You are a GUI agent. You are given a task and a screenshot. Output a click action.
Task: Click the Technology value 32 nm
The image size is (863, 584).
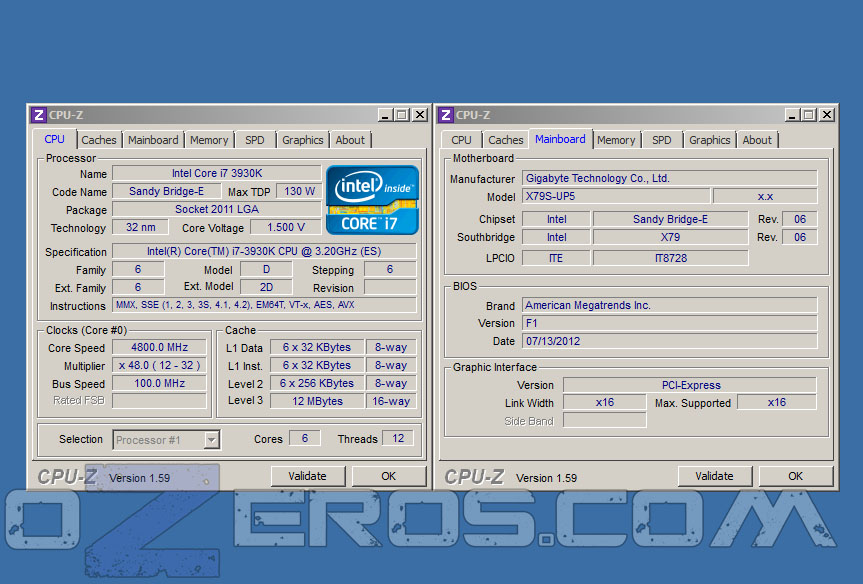tap(140, 227)
